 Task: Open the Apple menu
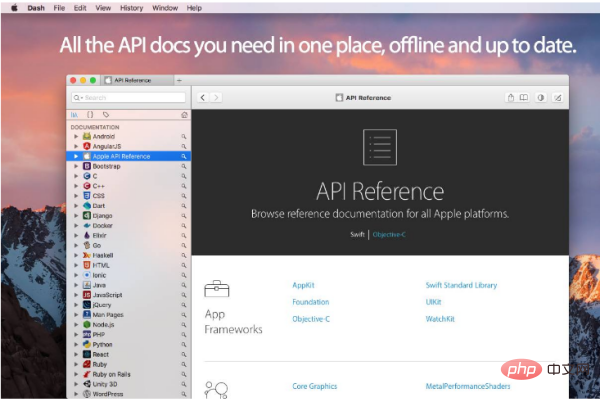tap(14, 8)
